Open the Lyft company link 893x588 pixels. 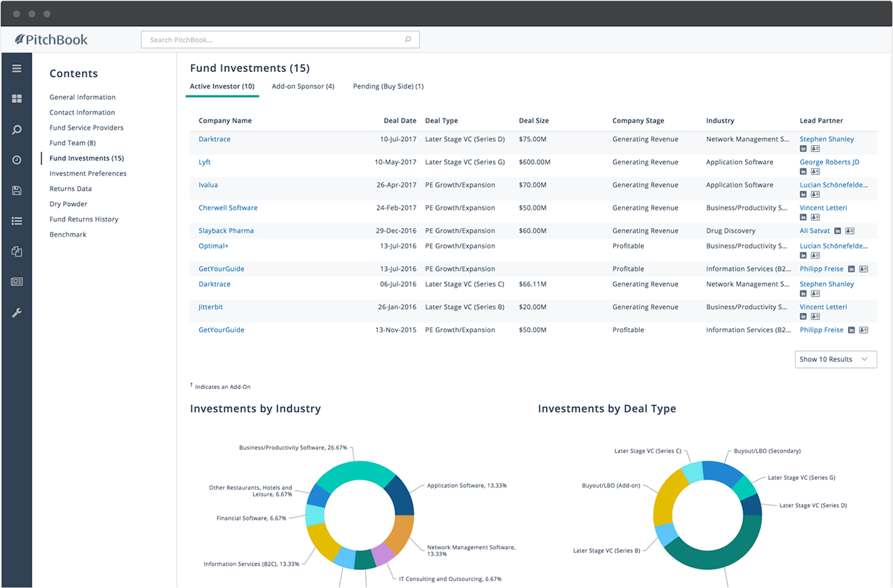(x=204, y=162)
